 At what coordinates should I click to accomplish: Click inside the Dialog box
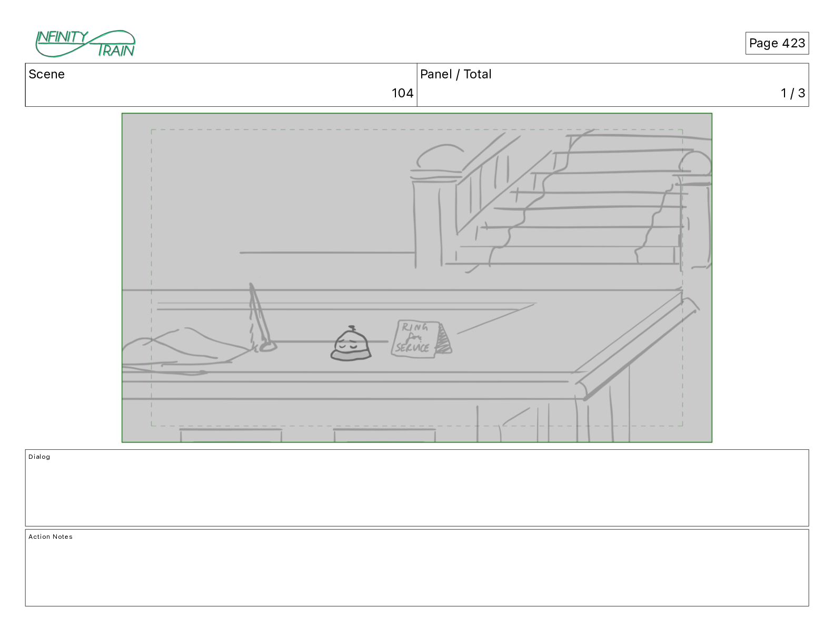pyautogui.click(x=417, y=488)
